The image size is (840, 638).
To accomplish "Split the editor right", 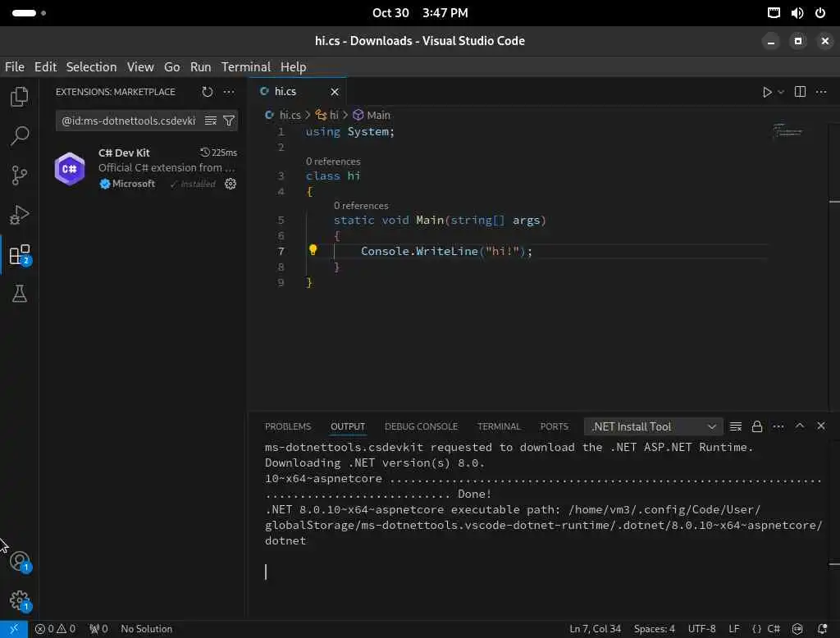I will [800, 92].
